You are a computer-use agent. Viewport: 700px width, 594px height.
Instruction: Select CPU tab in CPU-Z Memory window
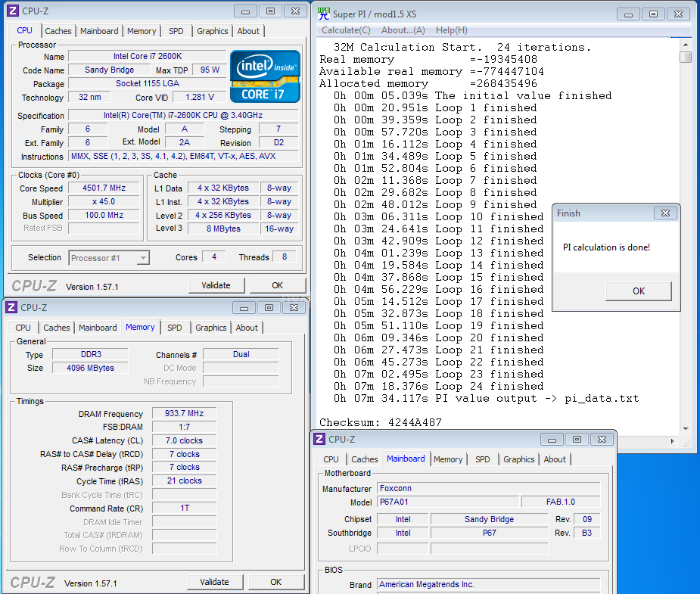(x=23, y=328)
